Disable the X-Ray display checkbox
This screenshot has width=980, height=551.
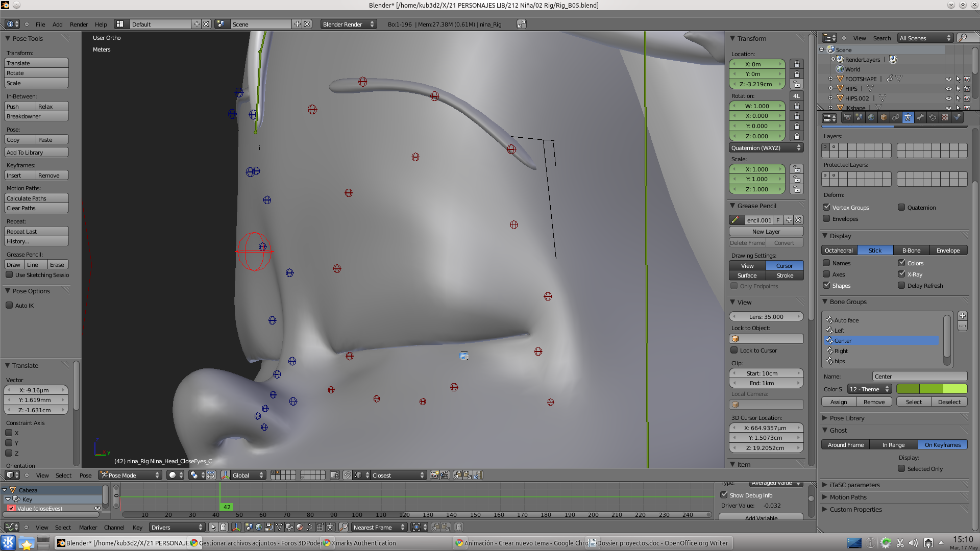pyautogui.click(x=902, y=274)
